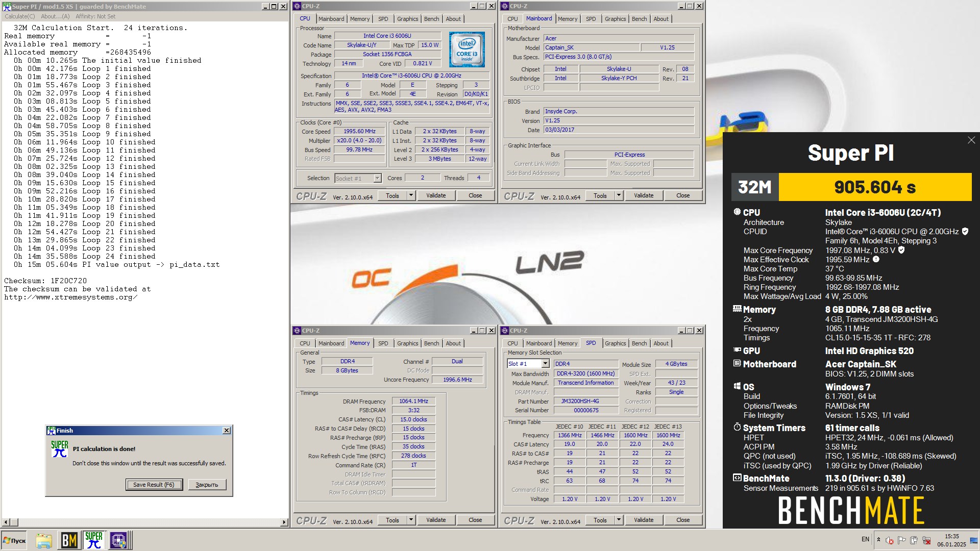Select the CPU tab in CPU-Z Memory window
Viewport: 980px width, 551px height.
pos(305,343)
